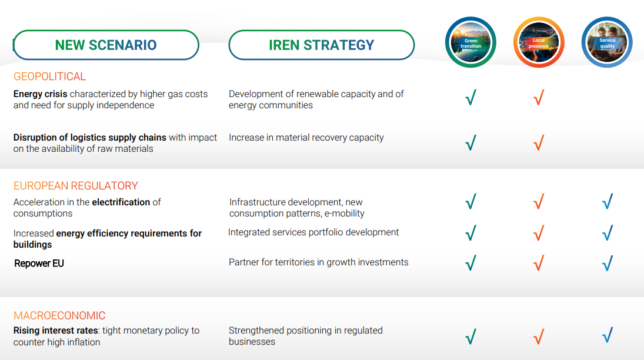This screenshot has width=644, height=360.
Task: Click blue checkmark for Partner for territories row
Action: (x=608, y=263)
